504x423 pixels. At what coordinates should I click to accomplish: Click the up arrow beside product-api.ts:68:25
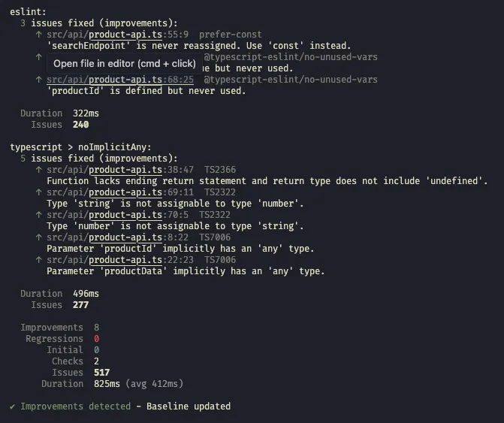38,80
